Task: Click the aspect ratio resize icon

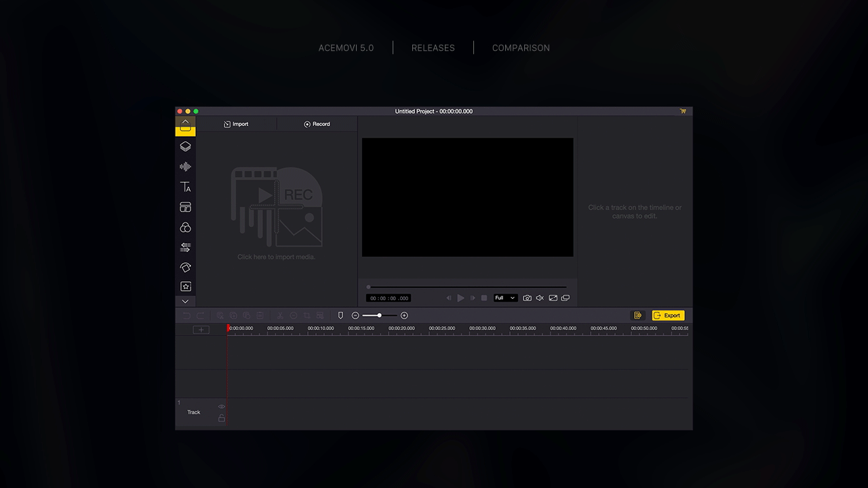Action: tap(553, 298)
